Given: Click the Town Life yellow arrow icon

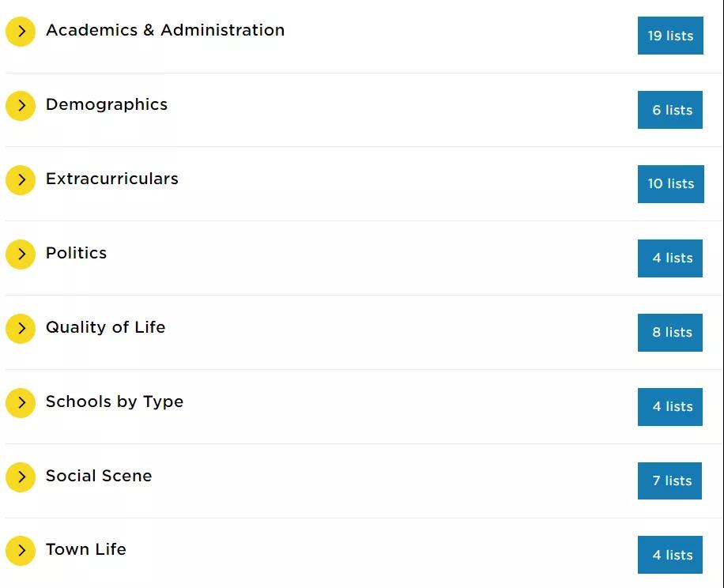Looking at the screenshot, I should click(21, 551).
